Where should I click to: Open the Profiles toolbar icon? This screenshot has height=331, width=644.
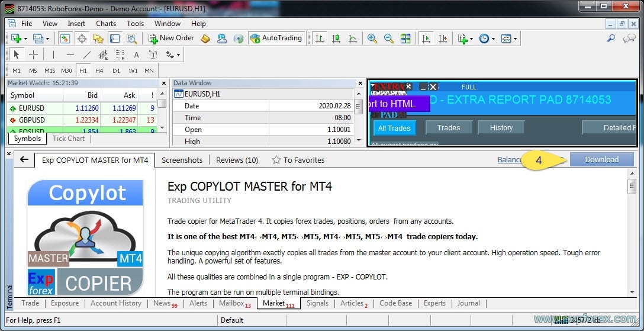tap(38, 38)
